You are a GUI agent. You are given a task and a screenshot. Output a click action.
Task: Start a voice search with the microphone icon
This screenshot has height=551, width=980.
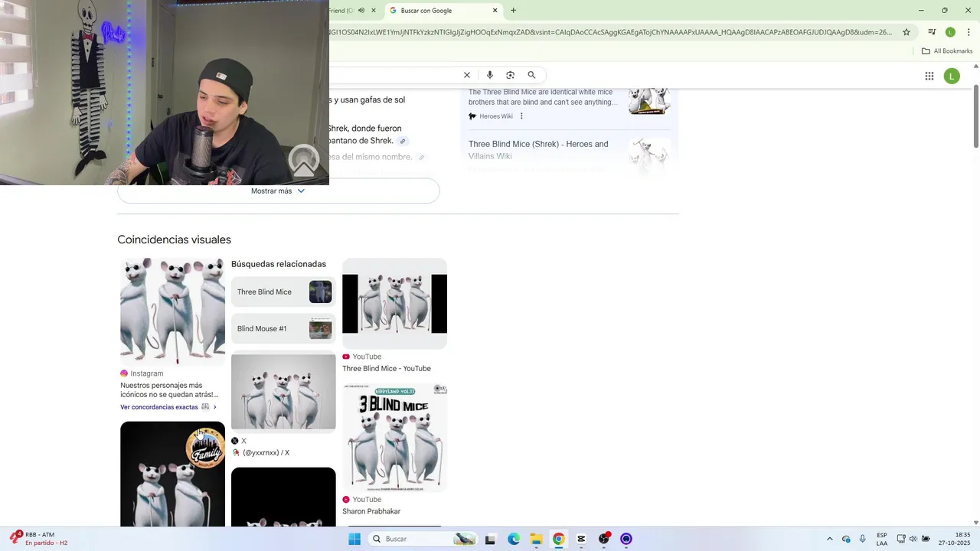pyautogui.click(x=490, y=75)
